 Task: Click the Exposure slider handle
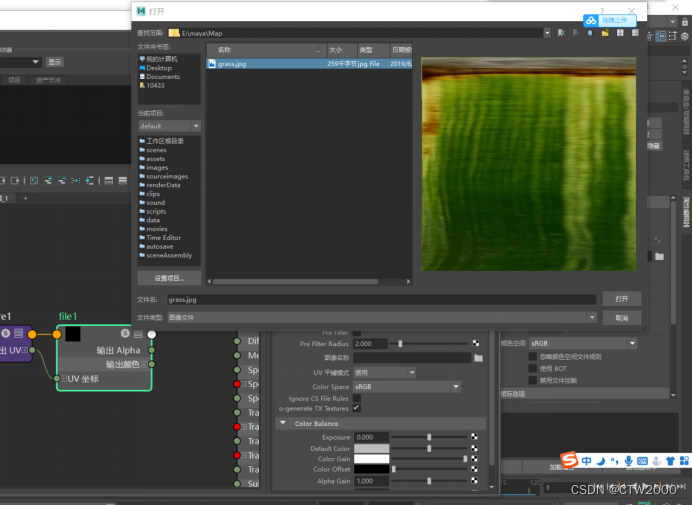pos(429,437)
